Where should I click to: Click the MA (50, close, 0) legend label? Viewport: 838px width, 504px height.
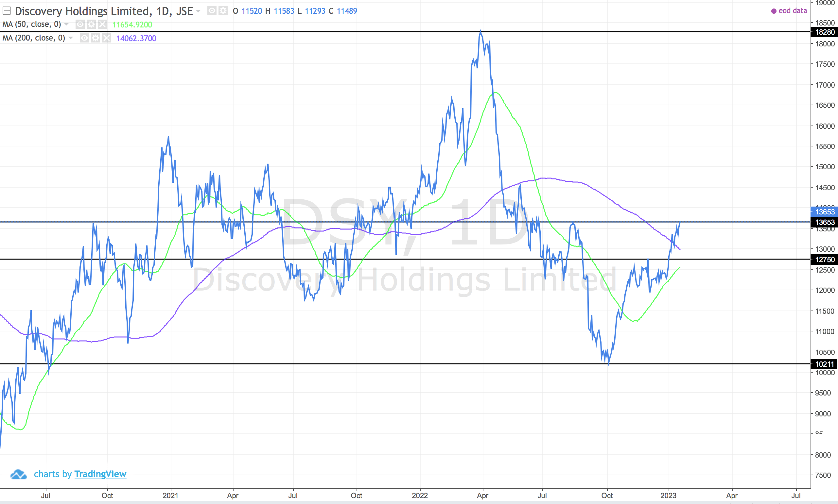[x=32, y=24]
